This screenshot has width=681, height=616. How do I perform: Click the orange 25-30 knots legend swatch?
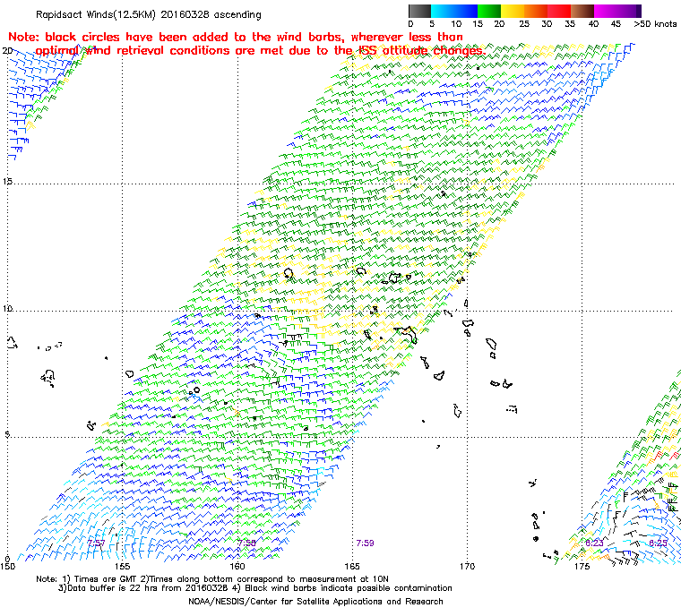pos(536,12)
